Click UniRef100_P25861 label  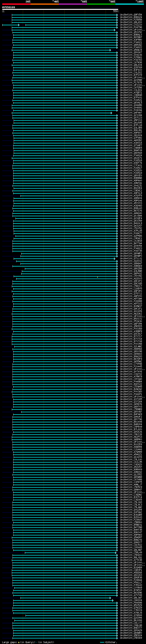[x=131, y=57]
